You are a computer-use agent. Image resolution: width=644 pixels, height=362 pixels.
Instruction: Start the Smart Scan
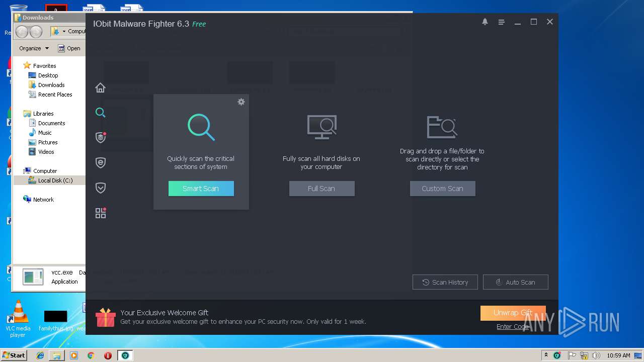coord(201,189)
